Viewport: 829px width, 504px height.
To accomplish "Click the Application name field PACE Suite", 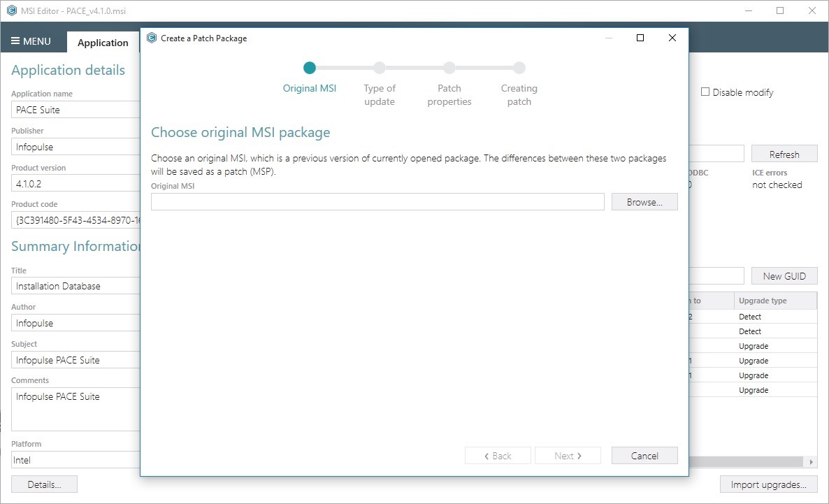I will [75, 110].
